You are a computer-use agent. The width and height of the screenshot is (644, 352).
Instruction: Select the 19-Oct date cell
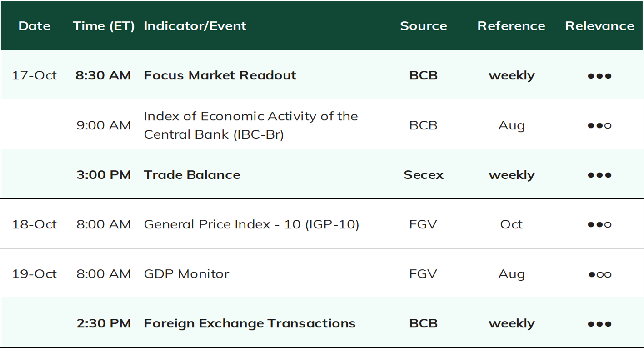[35, 274]
